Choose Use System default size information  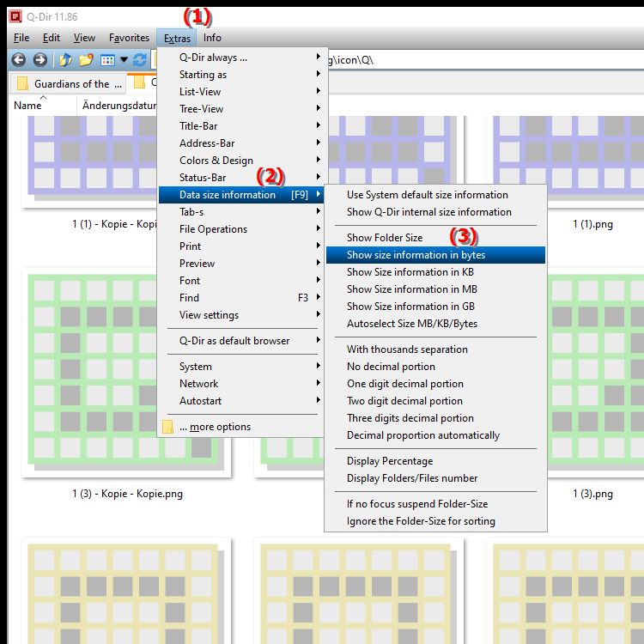pyautogui.click(x=435, y=195)
